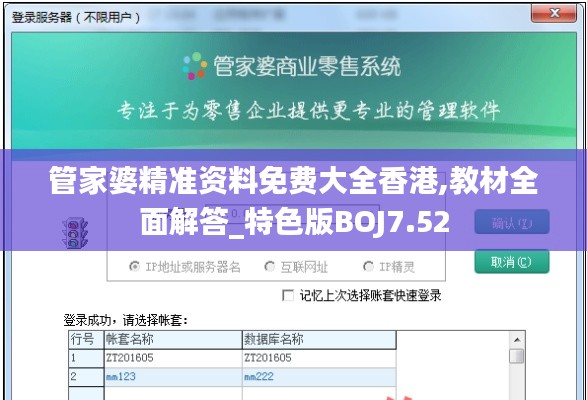The height and width of the screenshot is (400, 587).
Task: Click the colorful 管家婆 logo icon
Action: (x=195, y=66)
